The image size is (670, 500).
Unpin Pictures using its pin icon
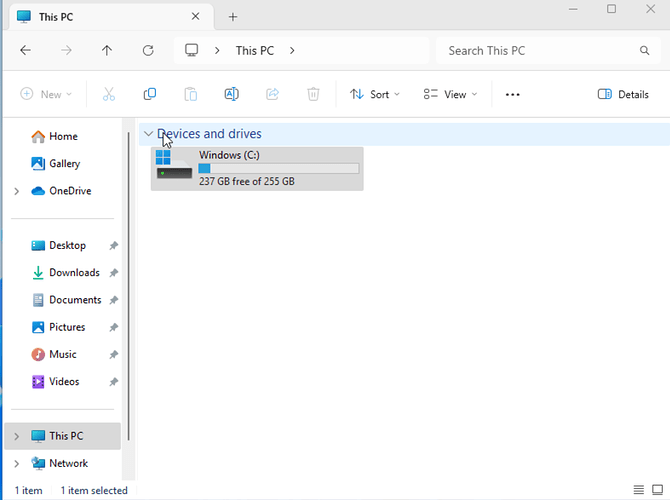[x=113, y=327]
